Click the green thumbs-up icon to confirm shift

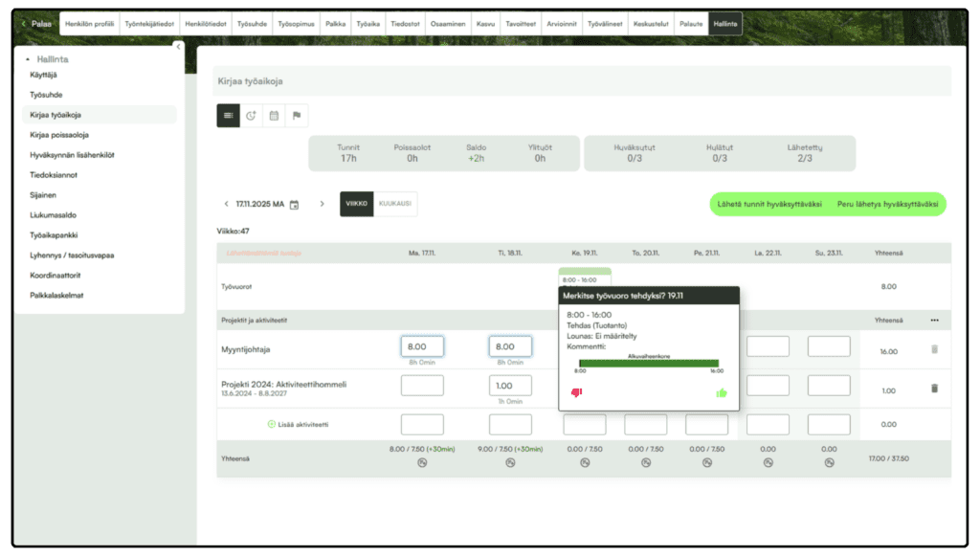pos(721,392)
